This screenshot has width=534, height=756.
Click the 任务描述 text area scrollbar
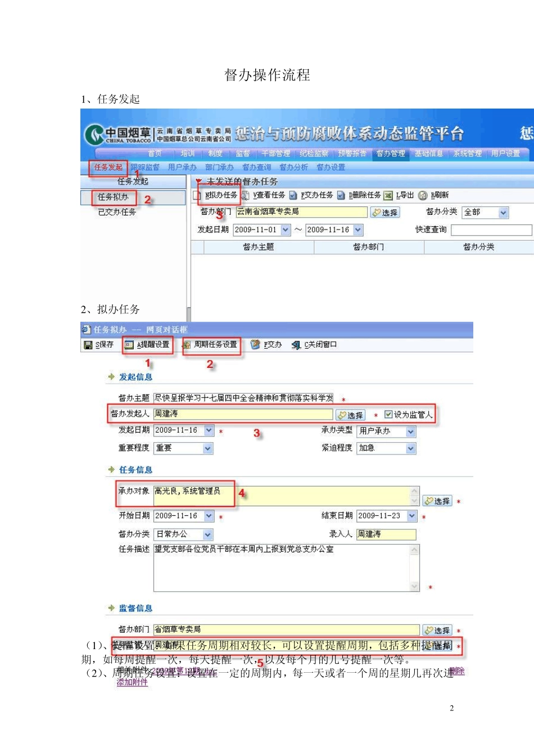(x=415, y=568)
